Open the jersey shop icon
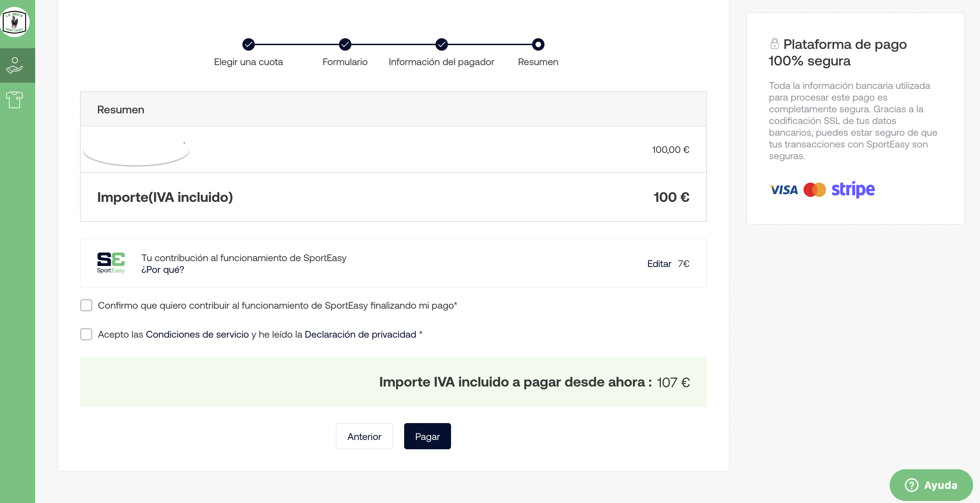This screenshot has height=503, width=980. [15, 100]
